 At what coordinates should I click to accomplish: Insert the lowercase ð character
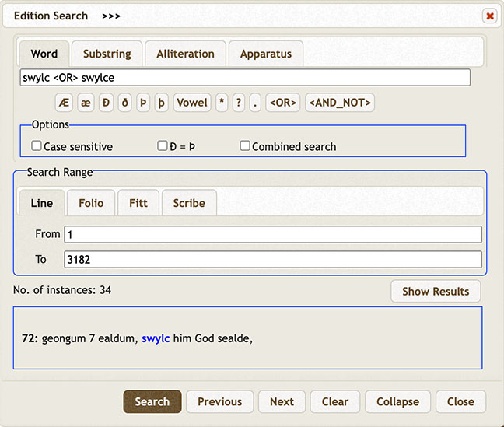(124, 103)
